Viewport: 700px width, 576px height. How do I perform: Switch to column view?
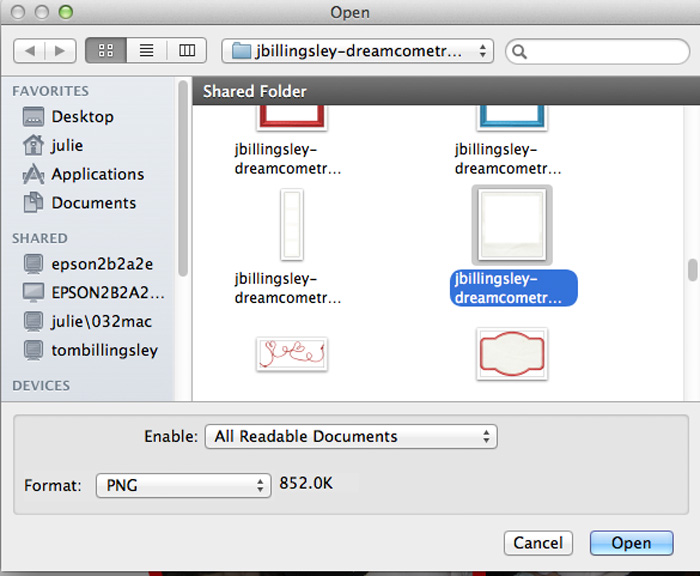click(187, 50)
